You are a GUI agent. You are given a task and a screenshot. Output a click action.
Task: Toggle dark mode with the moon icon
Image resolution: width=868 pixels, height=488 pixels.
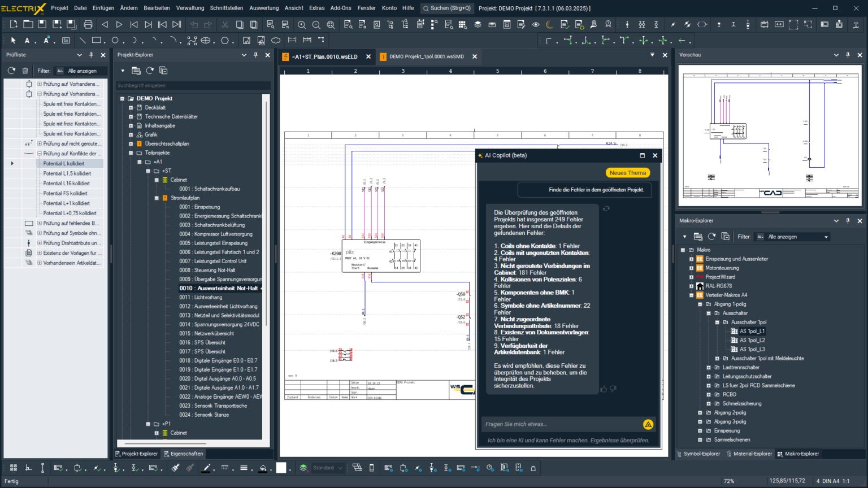tap(548, 24)
